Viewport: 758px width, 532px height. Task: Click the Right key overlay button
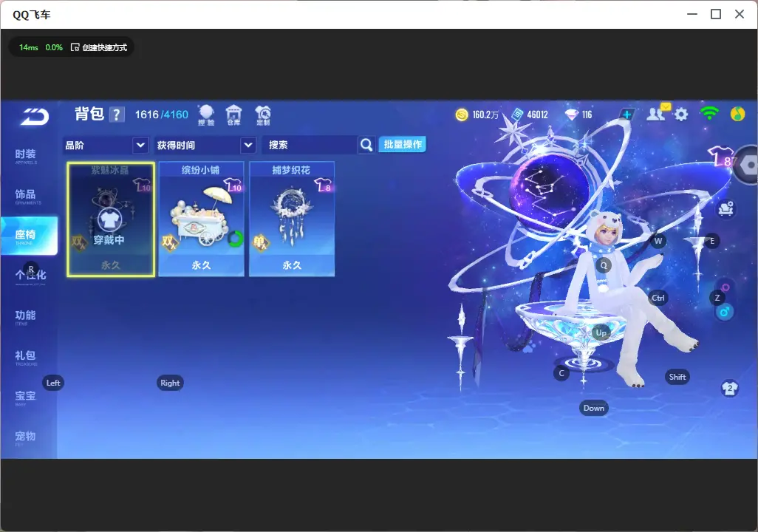tap(170, 383)
